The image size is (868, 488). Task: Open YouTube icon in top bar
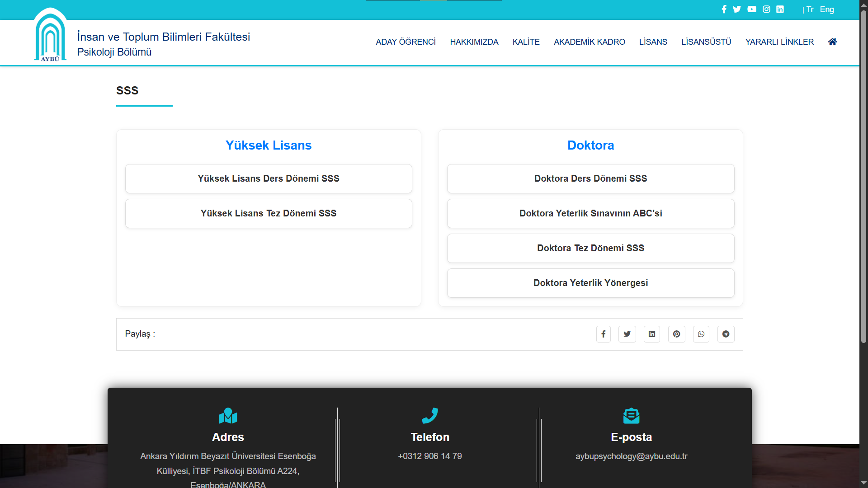(x=752, y=9)
